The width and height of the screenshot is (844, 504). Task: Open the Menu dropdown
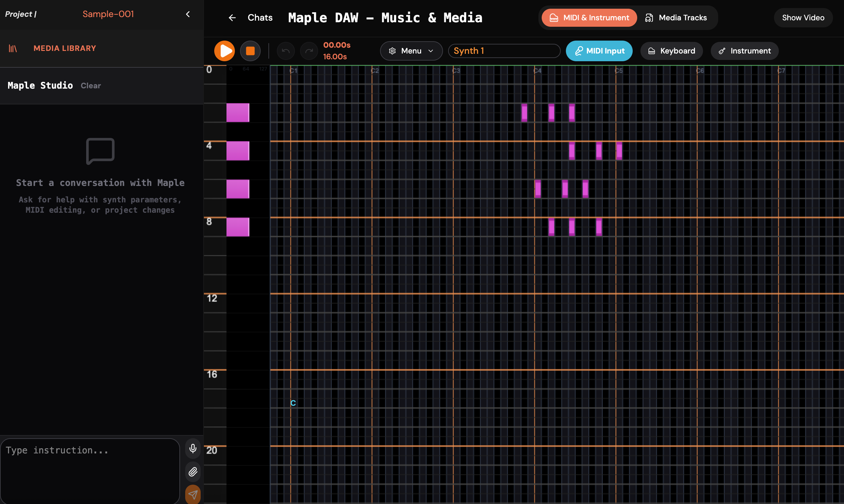(x=411, y=51)
